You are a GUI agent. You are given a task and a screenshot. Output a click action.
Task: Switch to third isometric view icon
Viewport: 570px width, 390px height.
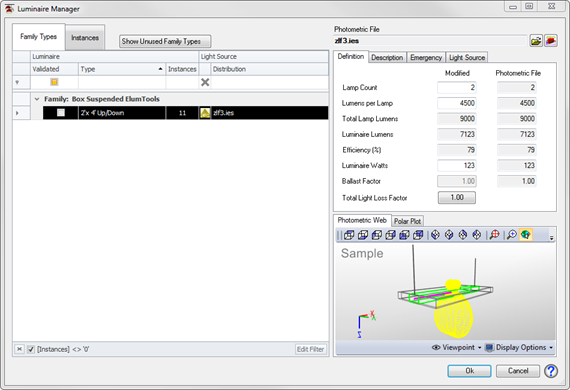tap(463, 235)
